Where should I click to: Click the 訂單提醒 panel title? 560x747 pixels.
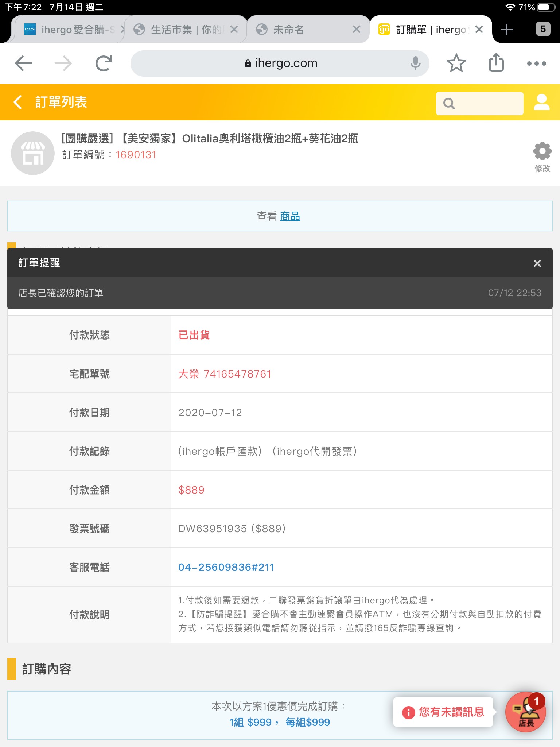click(x=39, y=263)
